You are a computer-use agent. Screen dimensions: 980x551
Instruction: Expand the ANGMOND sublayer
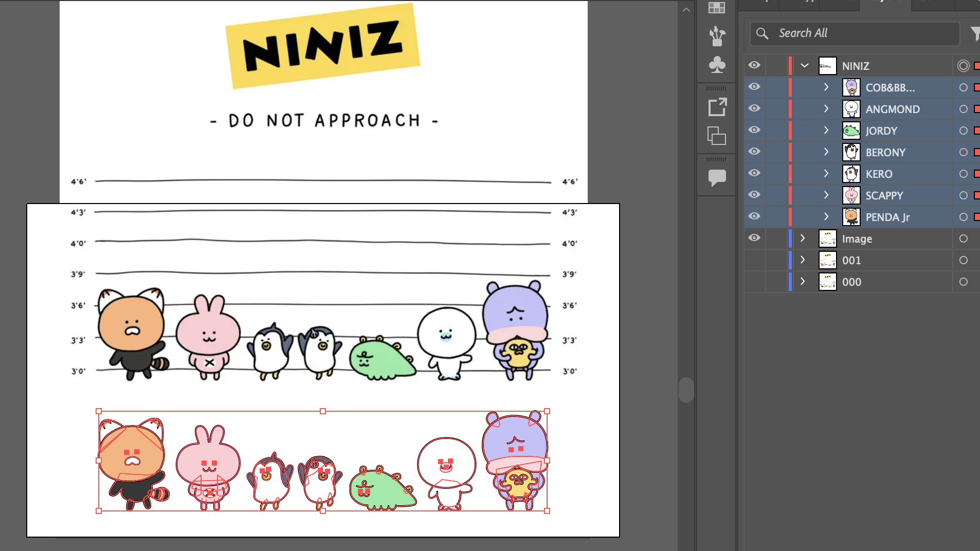pyautogui.click(x=826, y=108)
